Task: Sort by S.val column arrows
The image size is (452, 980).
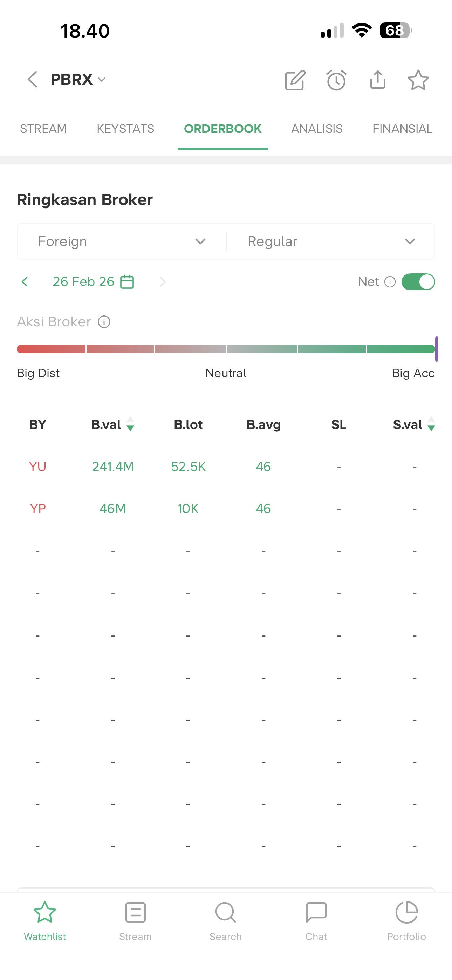Action: pos(431,424)
